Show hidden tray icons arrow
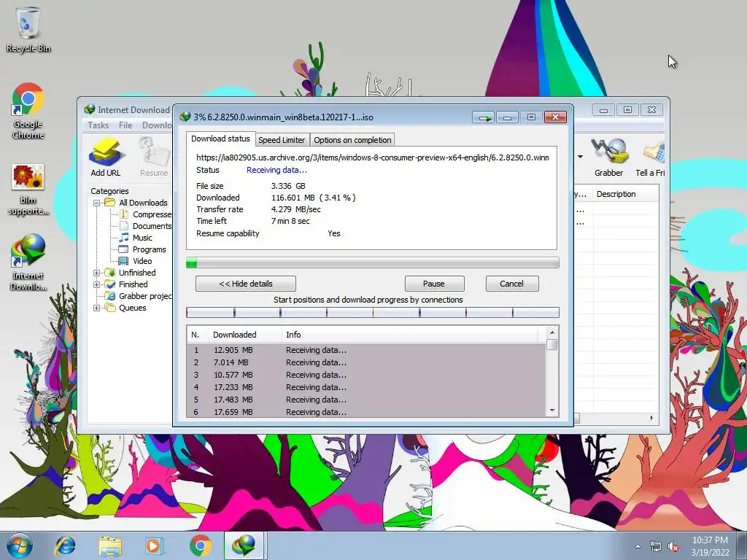The image size is (747, 560). 638,547
